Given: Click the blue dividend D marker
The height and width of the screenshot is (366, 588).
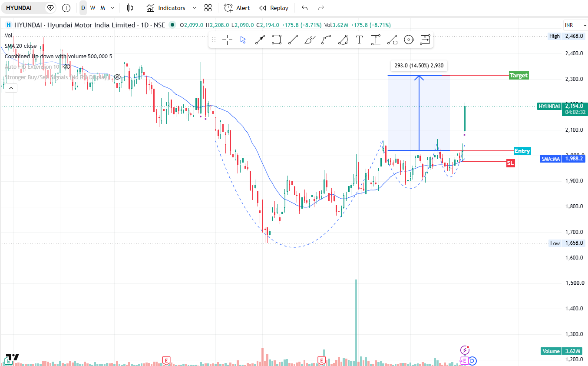Looking at the screenshot, I should point(472,360).
